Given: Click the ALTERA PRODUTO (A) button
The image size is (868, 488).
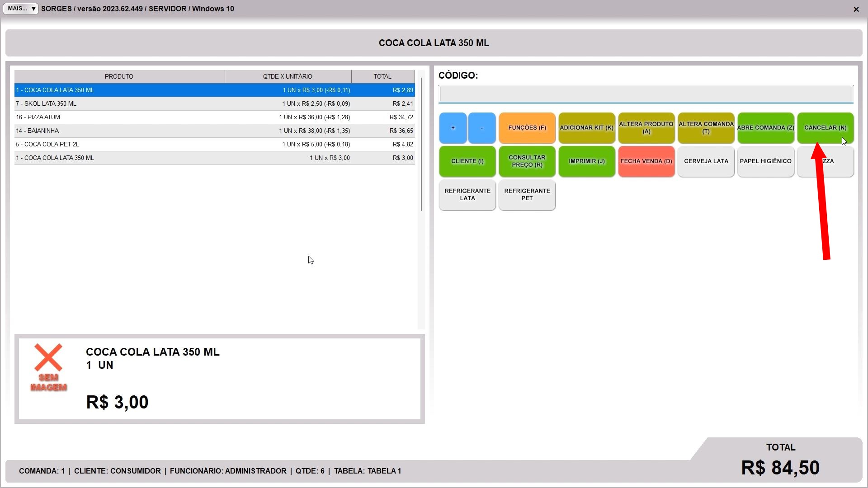Looking at the screenshot, I should click(x=646, y=128).
